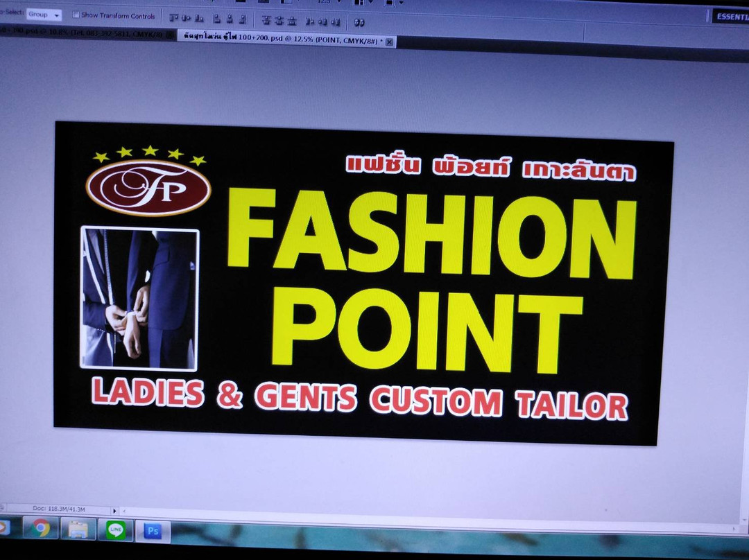Click the Screen Mode button
The height and width of the screenshot is (560, 749).
pos(390,4)
